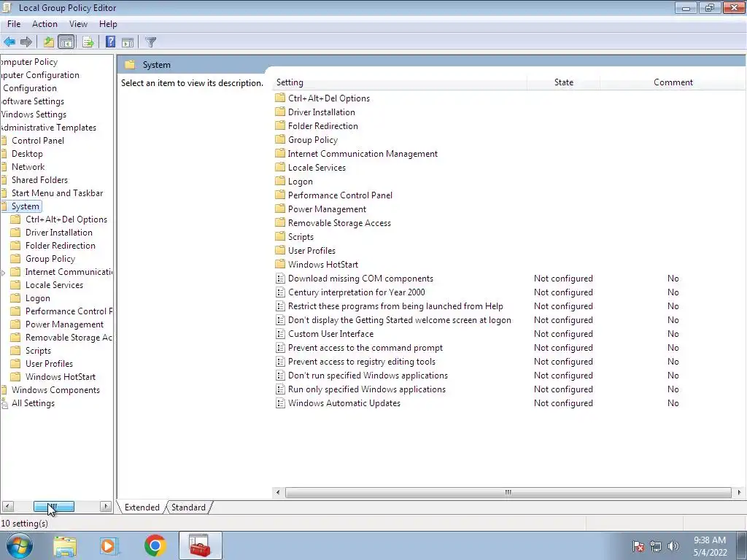The image size is (747, 560).
Task: Select Start Menu and Taskbar in tree
Action: point(57,192)
